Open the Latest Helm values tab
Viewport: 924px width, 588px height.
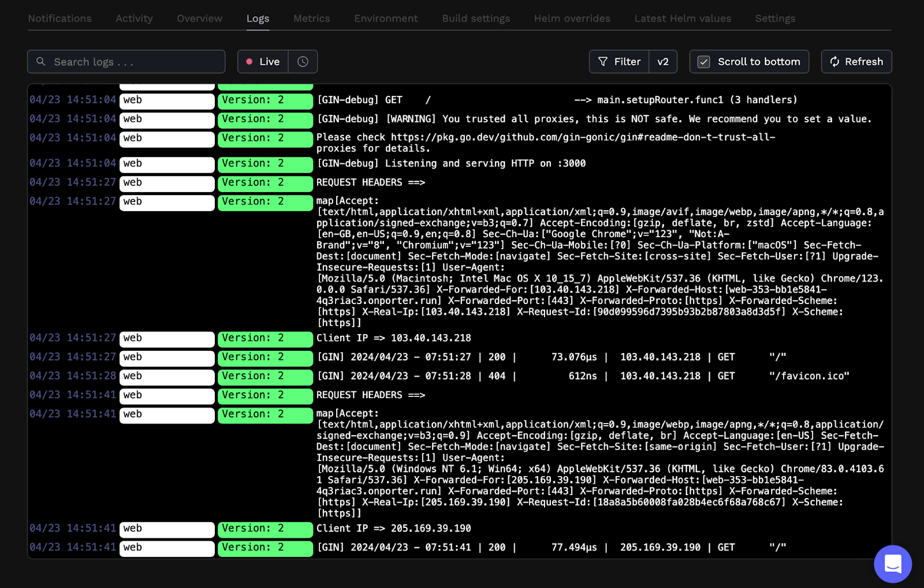(x=683, y=18)
